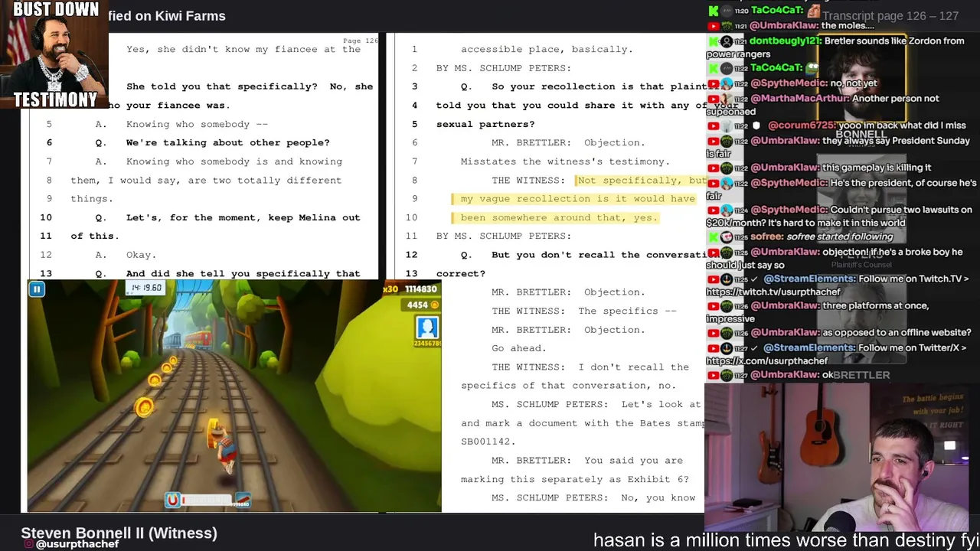980x551 pixels.
Task: Click the 'Steven Bonnell II (Witness)' label
Action: point(119,533)
